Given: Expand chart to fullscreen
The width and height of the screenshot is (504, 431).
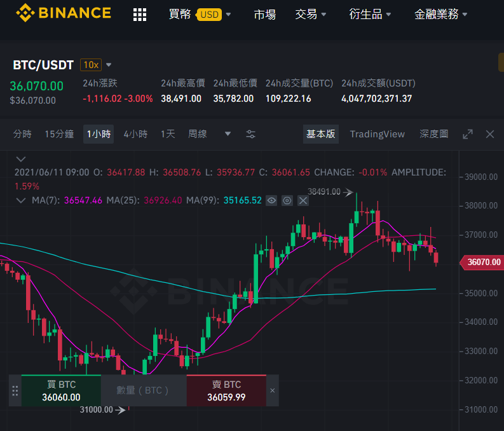Looking at the screenshot, I should point(468,134).
